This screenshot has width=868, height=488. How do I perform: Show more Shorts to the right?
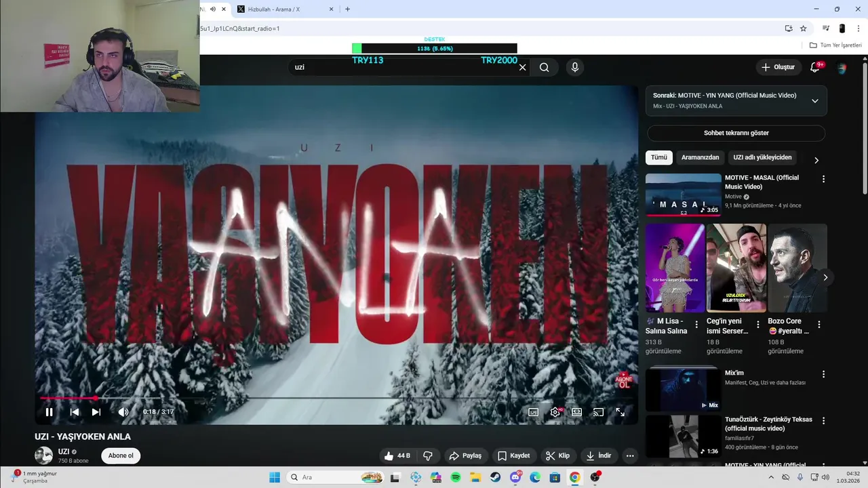pyautogui.click(x=825, y=277)
